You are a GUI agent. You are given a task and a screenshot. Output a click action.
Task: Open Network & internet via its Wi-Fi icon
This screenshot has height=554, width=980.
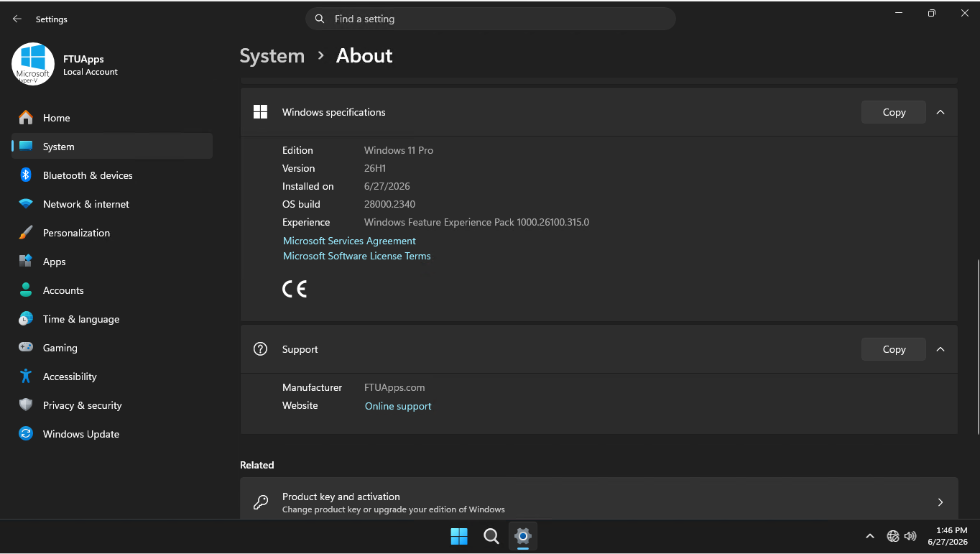coord(26,204)
